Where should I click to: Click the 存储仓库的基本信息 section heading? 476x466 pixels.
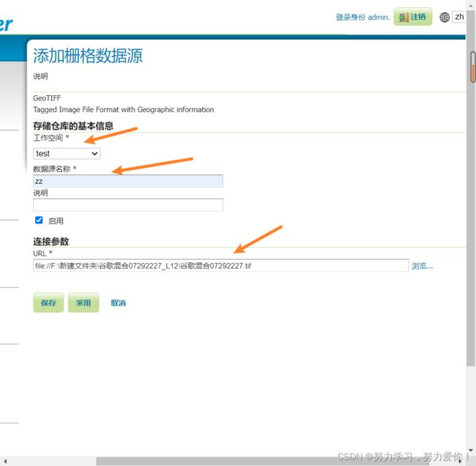point(73,126)
